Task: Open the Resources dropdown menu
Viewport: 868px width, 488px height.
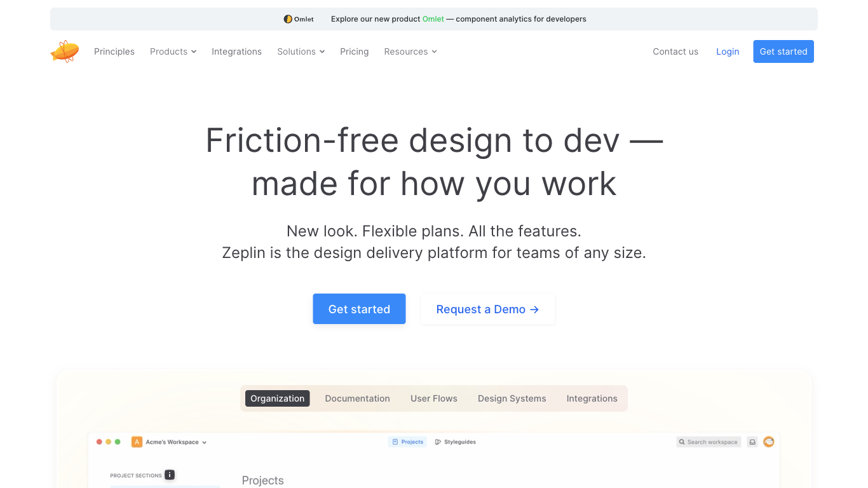Action: (410, 51)
